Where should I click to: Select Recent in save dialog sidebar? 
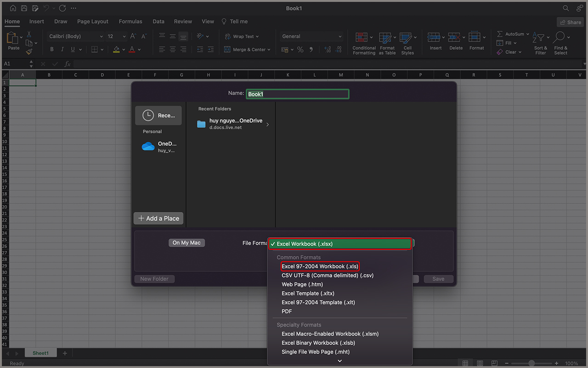pyautogui.click(x=158, y=115)
